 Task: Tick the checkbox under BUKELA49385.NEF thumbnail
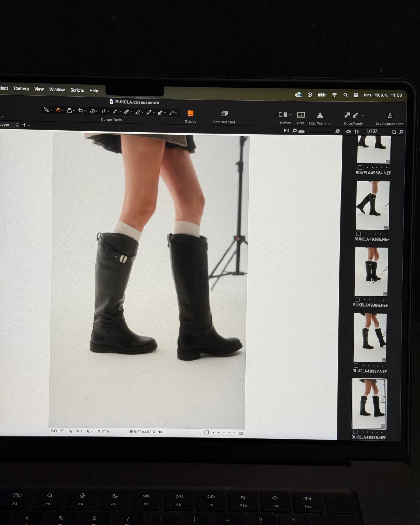point(358,234)
